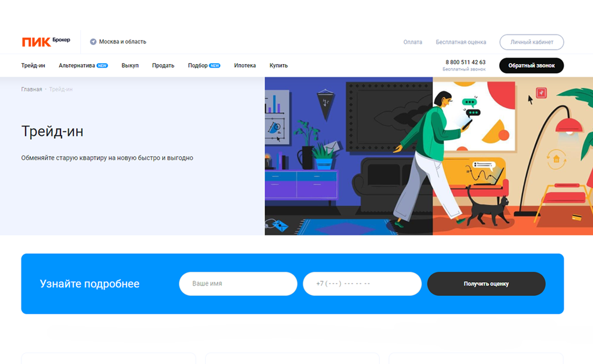Click the Трейд-ин page heading
Image resolution: width=593 pixels, height=364 pixels.
pos(52,131)
